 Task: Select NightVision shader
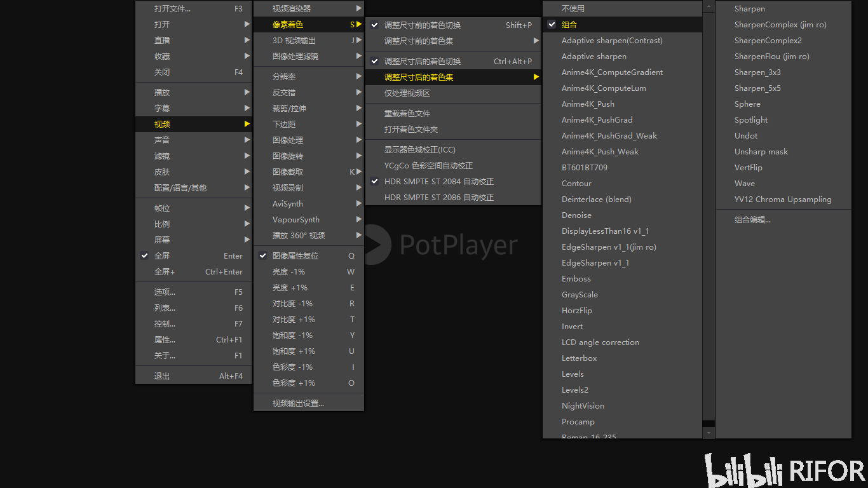click(x=623, y=405)
